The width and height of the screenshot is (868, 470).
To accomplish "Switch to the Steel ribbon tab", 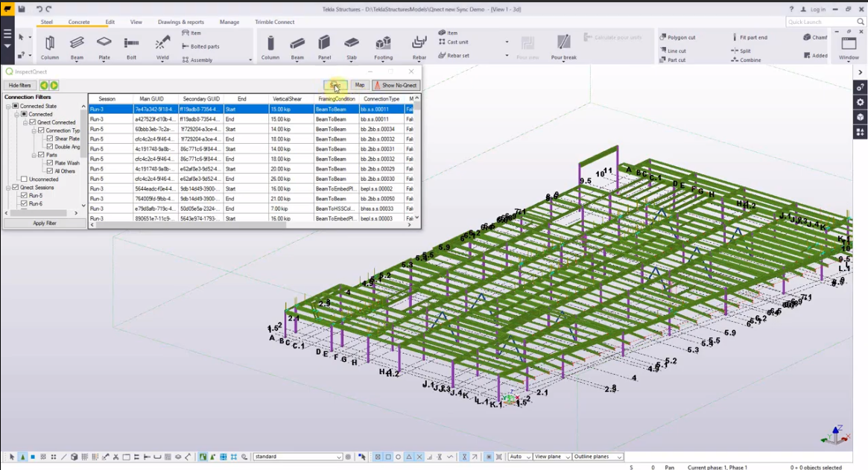I will [46, 22].
